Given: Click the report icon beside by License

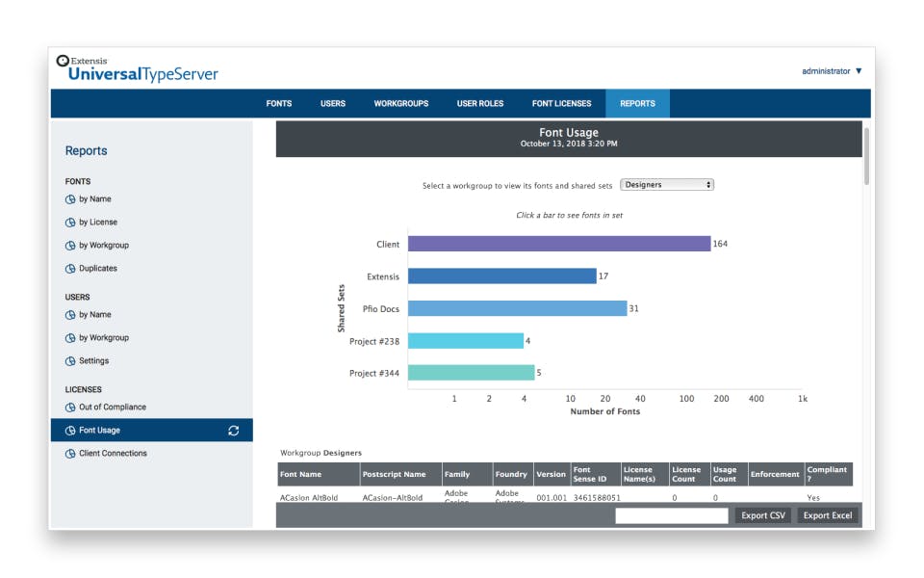Looking at the screenshot, I should tap(70, 223).
